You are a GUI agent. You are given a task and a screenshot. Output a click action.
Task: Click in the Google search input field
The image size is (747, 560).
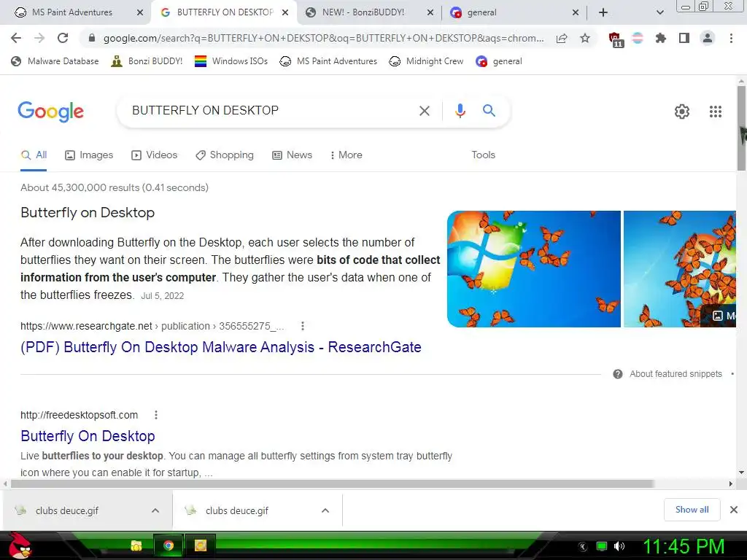pos(269,111)
